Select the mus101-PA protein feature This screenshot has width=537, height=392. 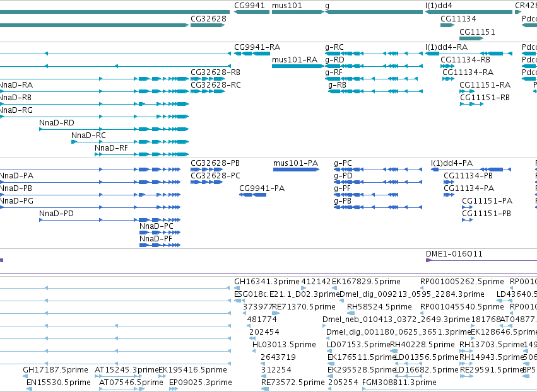click(x=296, y=170)
